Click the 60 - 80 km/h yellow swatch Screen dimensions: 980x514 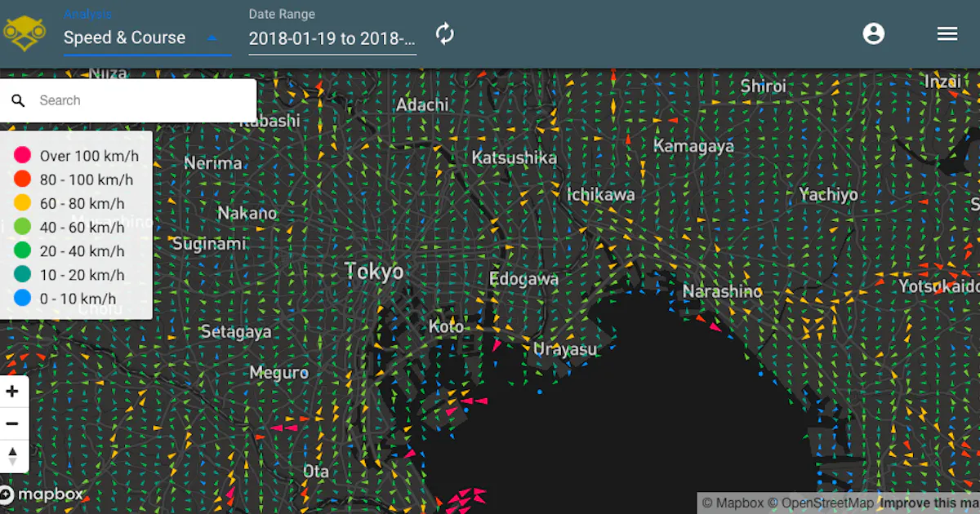pyautogui.click(x=23, y=203)
